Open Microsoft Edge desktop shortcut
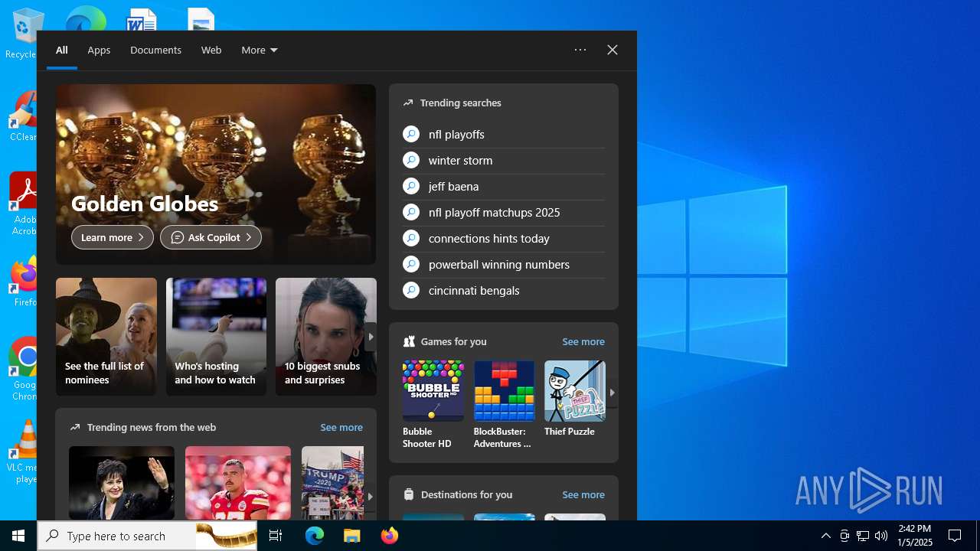The width and height of the screenshot is (980, 551). 86,18
